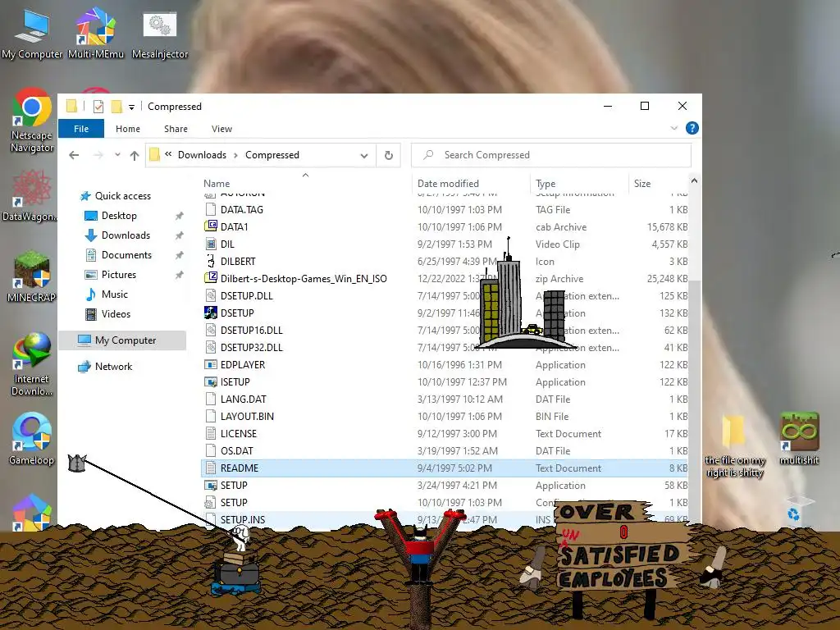The height and width of the screenshot is (630, 840).
Task: Launch the Gameloop desktop shortcut
Action: point(32,440)
